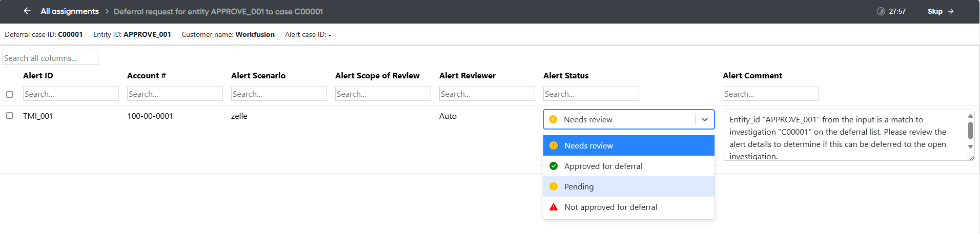Screen dimensions: 980x234
Task: Toggle the select-all header checkbox
Action: tap(9, 94)
